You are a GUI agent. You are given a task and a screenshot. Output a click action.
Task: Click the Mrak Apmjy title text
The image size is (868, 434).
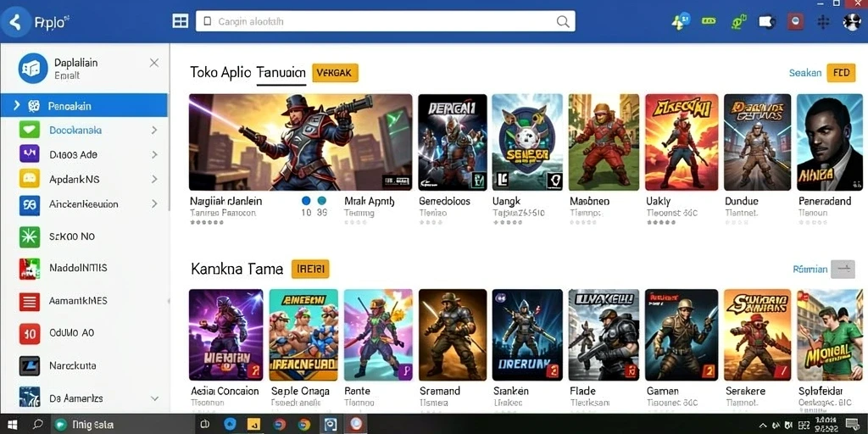[x=370, y=201]
